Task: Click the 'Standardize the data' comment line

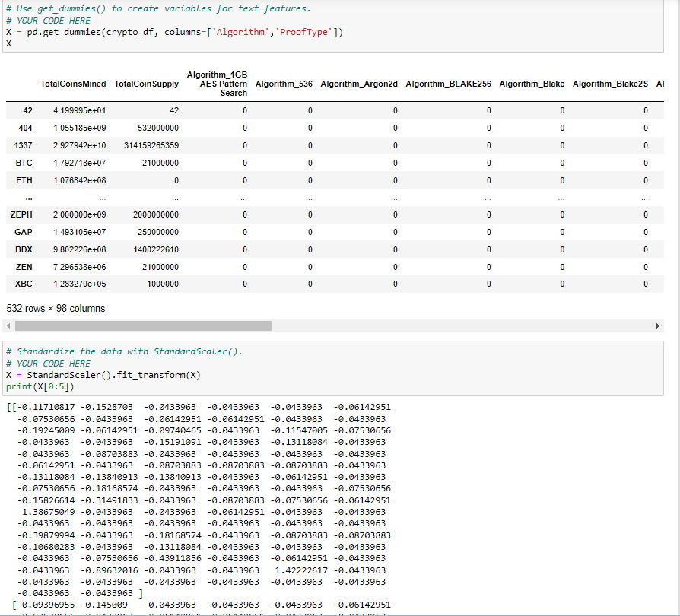Action: (x=124, y=351)
